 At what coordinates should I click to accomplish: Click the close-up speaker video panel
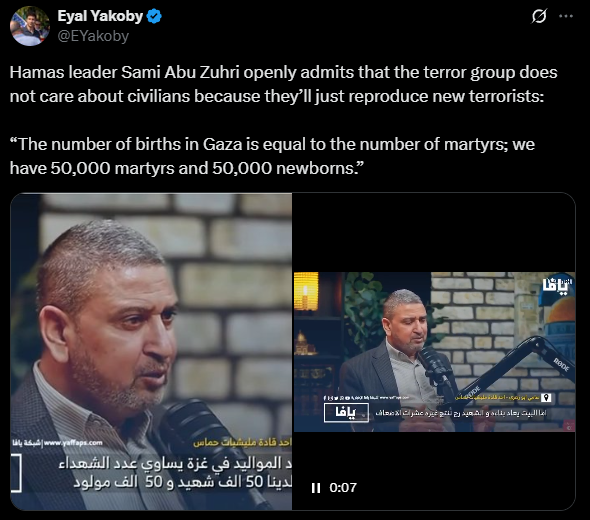click(151, 351)
